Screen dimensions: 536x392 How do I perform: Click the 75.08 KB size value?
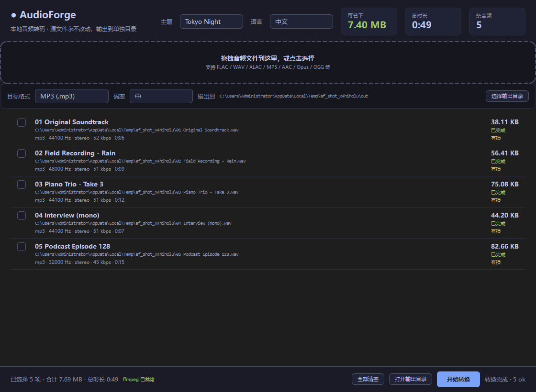click(504, 184)
